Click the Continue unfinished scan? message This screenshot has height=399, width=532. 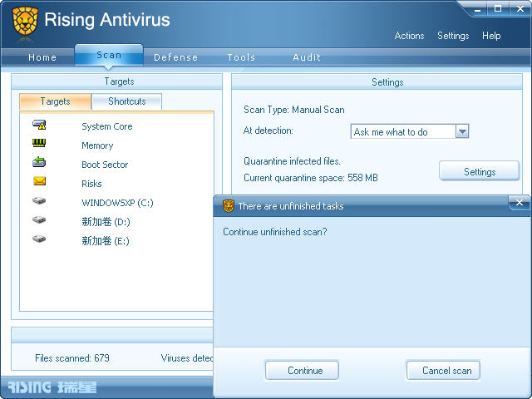tap(275, 232)
